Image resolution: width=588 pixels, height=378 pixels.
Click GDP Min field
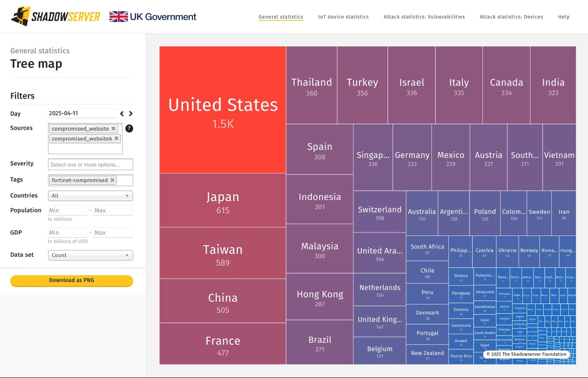tap(67, 233)
